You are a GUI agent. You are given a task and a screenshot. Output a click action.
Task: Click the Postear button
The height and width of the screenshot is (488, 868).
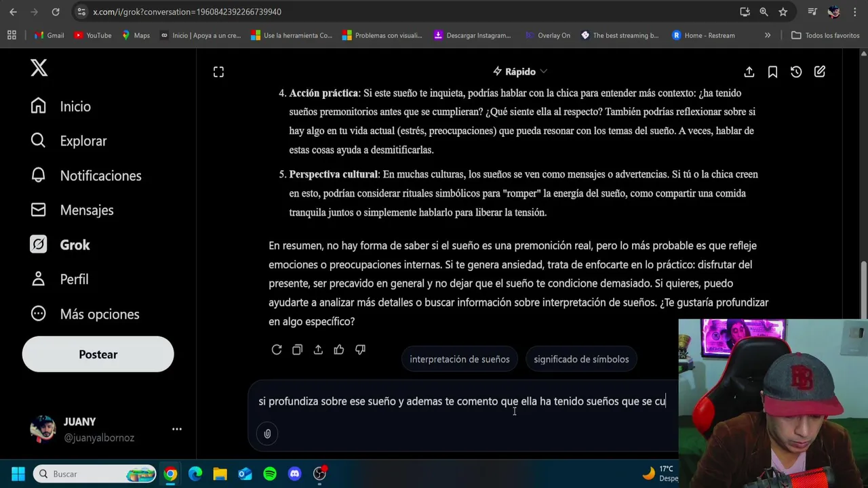(98, 354)
